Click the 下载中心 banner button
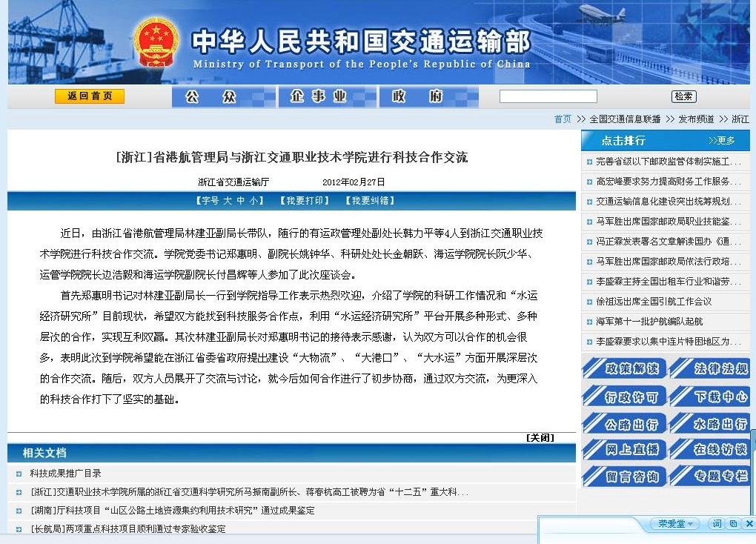 tap(709, 397)
